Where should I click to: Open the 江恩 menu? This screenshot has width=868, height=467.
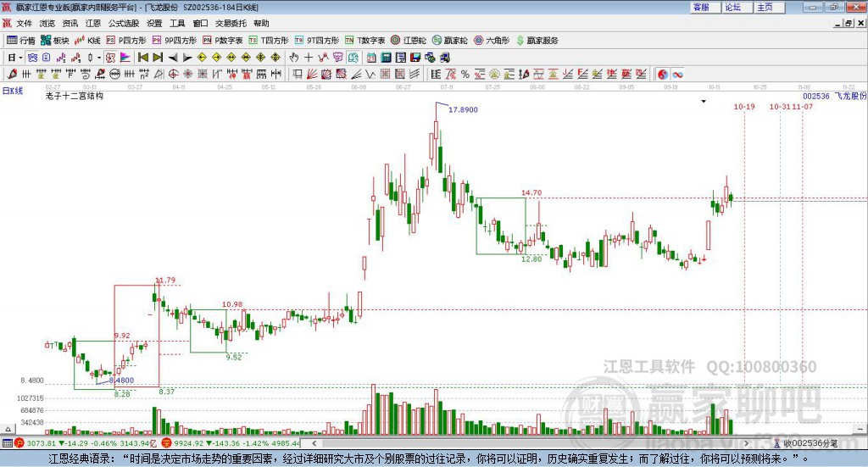[93, 23]
